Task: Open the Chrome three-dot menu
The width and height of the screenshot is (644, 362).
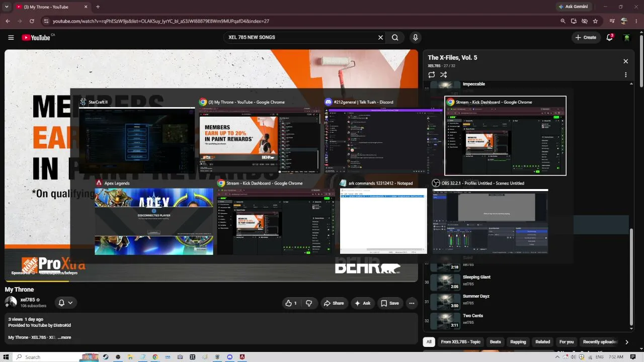Action: coord(636,21)
